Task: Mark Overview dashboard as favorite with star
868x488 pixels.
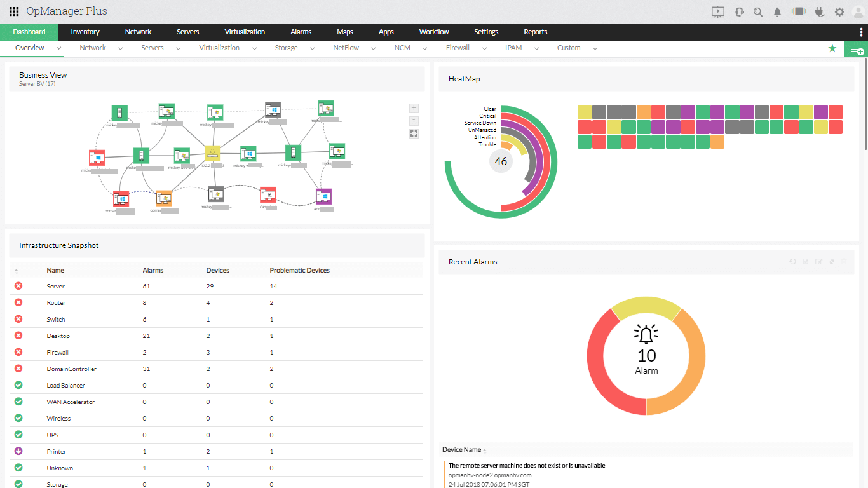Action: tap(832, 48)
